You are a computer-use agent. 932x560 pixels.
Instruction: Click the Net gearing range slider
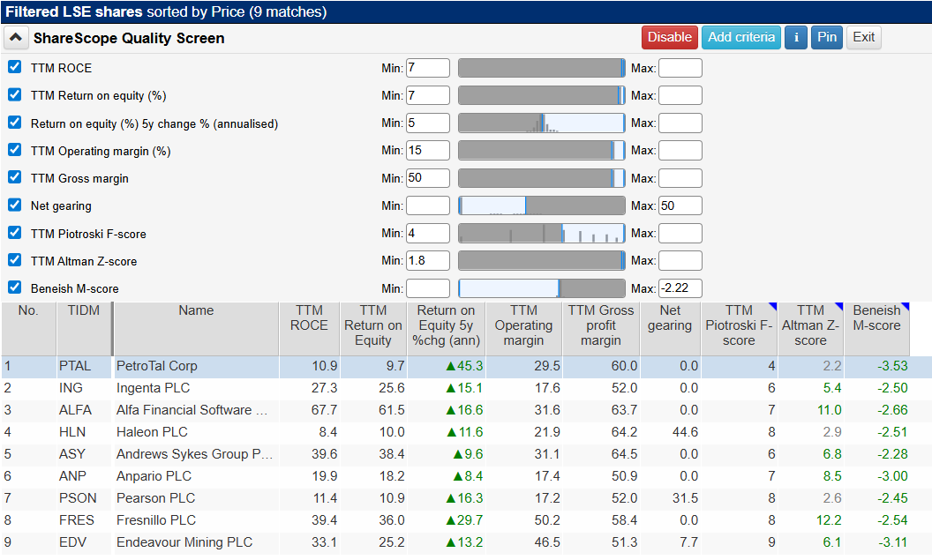click(x=542, y=205)
